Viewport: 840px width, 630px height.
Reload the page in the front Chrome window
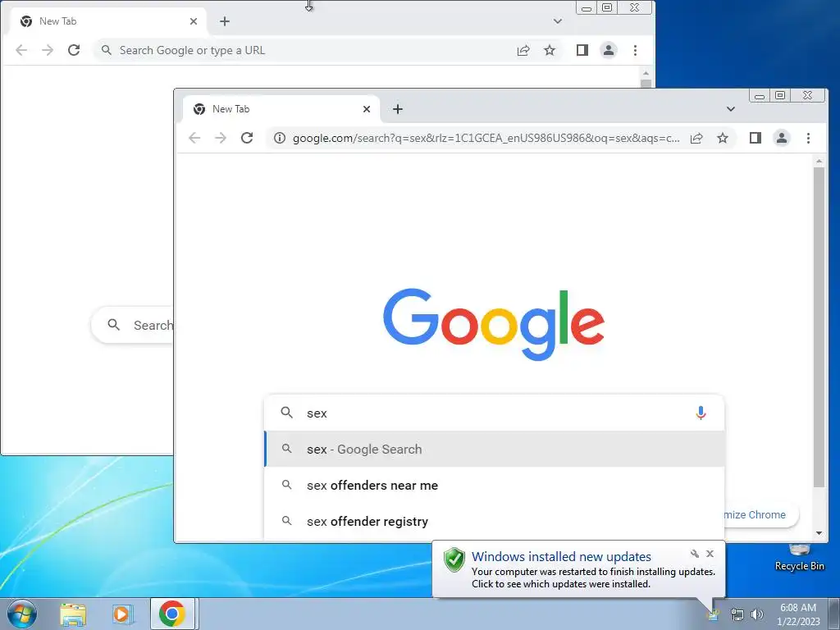coord(246,138)
